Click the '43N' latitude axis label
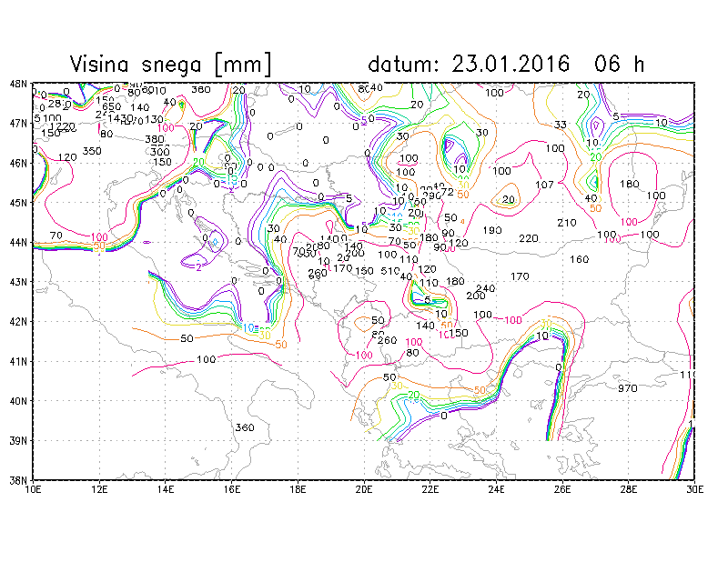Viewport: 728px width, 562px height. coord(18,282)
